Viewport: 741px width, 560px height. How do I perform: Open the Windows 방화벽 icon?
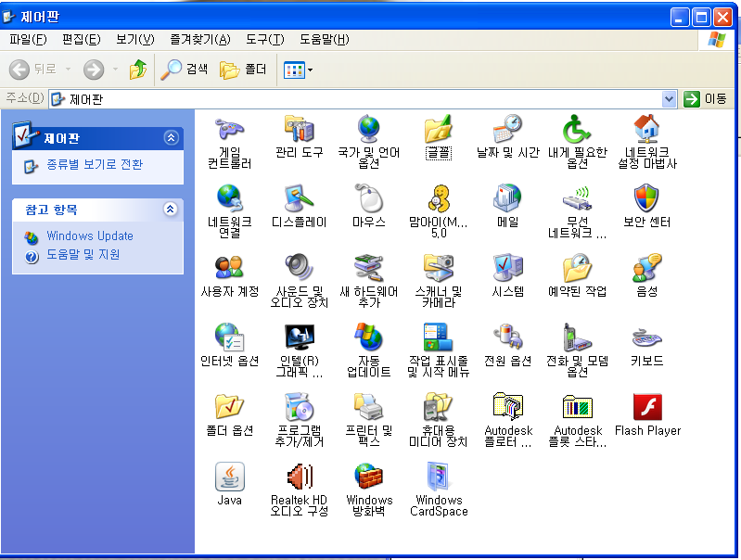point(368,477)
